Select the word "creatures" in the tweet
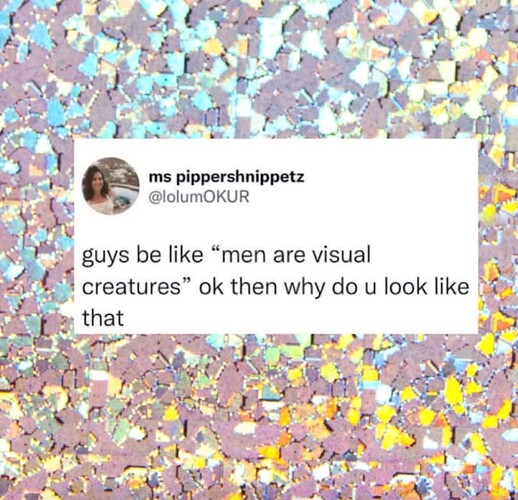The image size is (518, 500). tap(132, 287)
